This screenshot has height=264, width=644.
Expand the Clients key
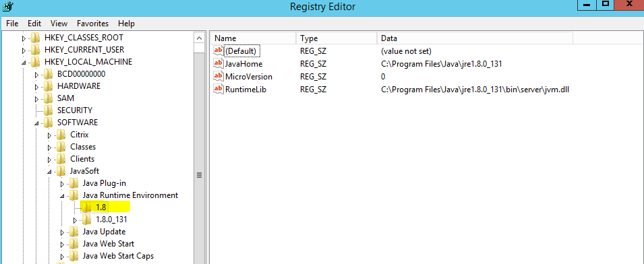49,160
